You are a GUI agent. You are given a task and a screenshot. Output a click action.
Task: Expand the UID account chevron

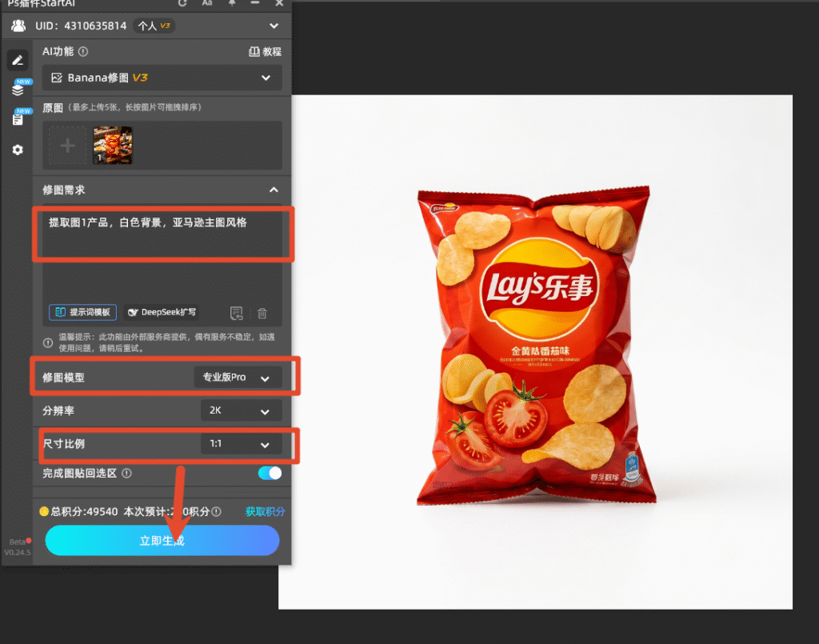(x=274, y=26)
